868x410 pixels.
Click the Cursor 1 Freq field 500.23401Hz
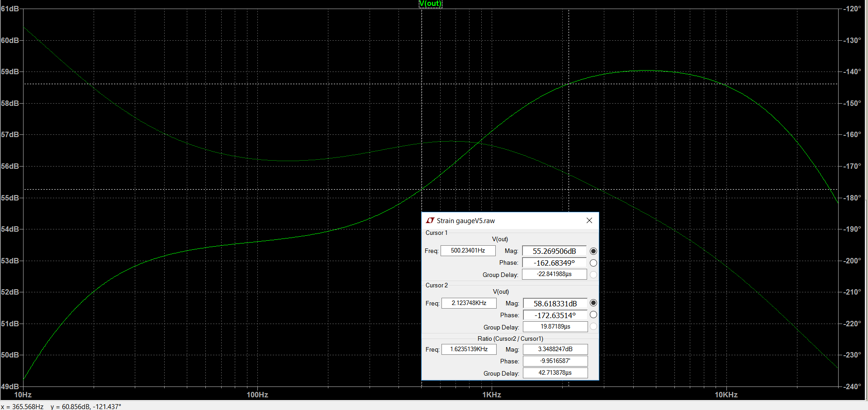468,251
